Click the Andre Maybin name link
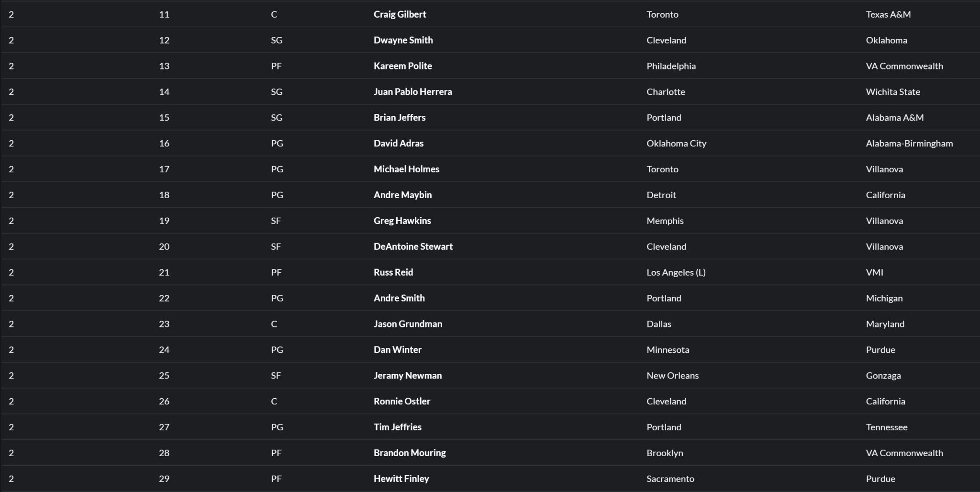Viewport: 980px width, 492px height. click(402, 195)
